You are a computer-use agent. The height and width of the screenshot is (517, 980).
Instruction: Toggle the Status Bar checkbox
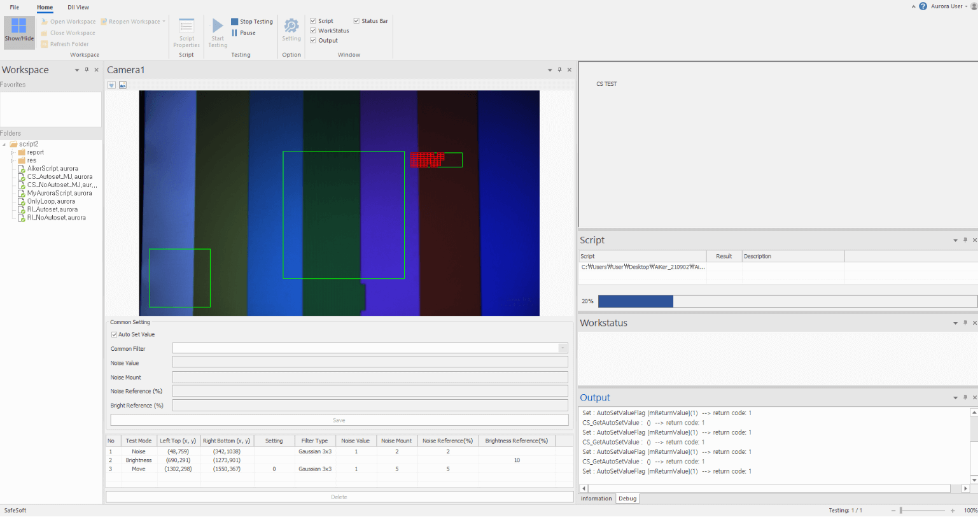point(356,21)
